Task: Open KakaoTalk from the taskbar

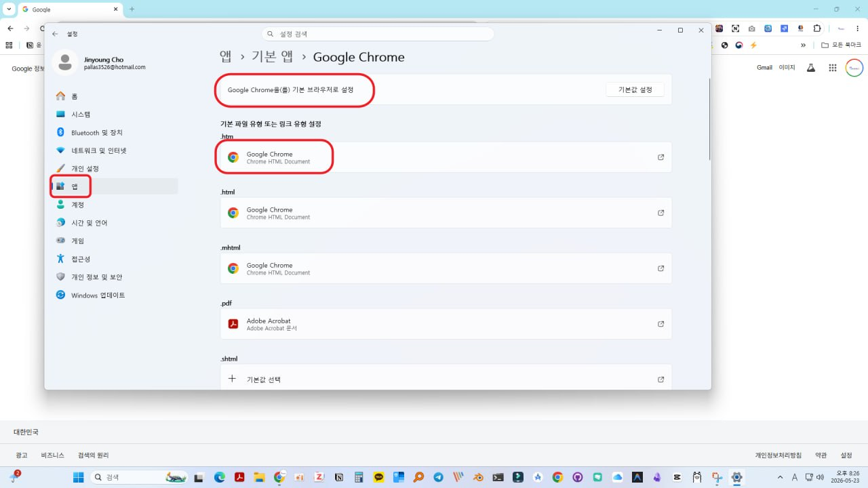Action: (378, 477)
